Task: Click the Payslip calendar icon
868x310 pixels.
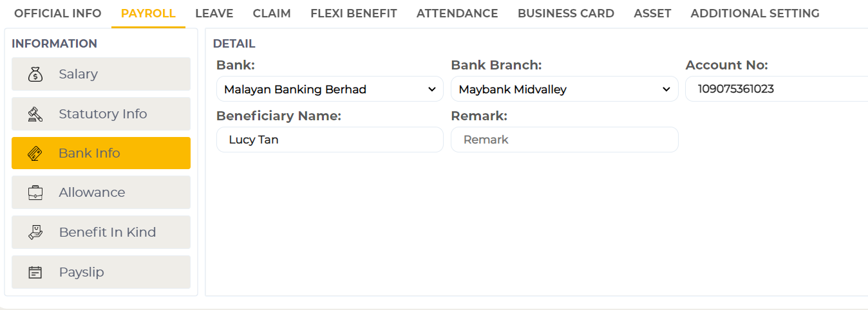Action: pos(35,272)
